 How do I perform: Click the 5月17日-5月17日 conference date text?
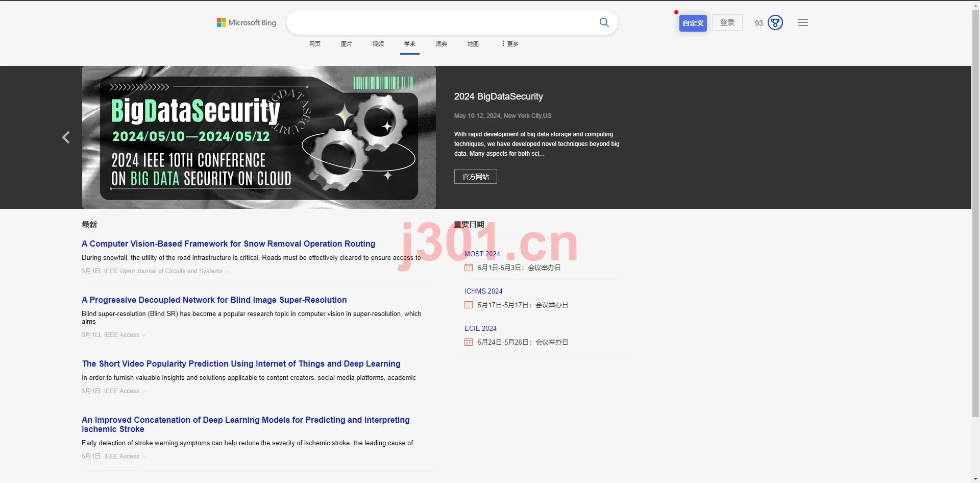[523, 305]
